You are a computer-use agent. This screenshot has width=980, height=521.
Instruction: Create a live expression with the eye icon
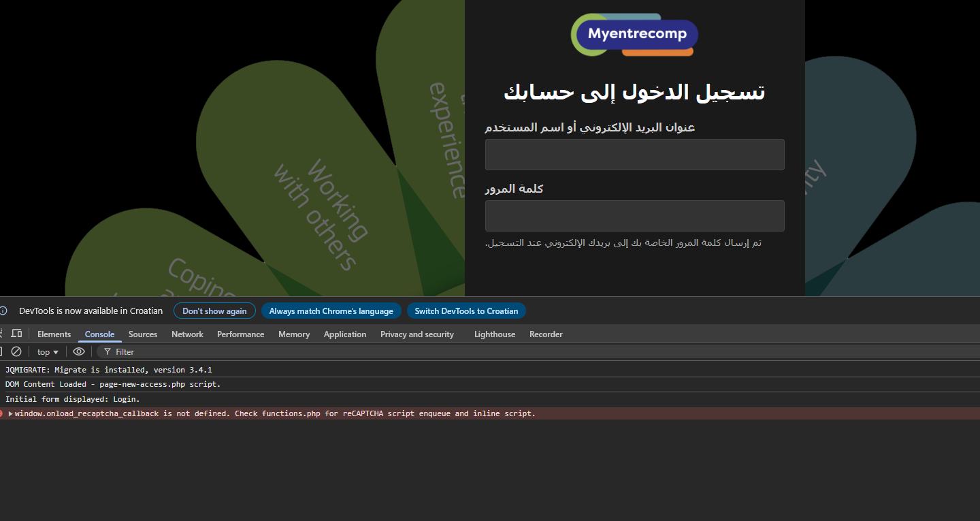tap(79, 351)
